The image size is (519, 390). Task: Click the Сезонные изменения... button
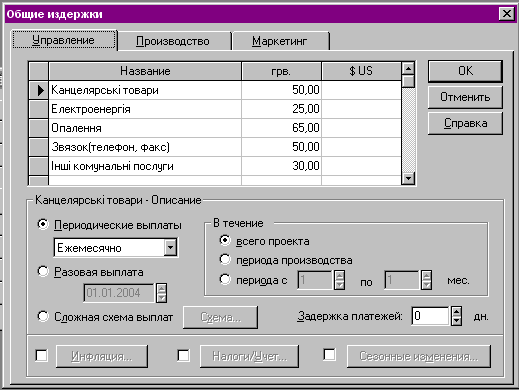point(419,357)
